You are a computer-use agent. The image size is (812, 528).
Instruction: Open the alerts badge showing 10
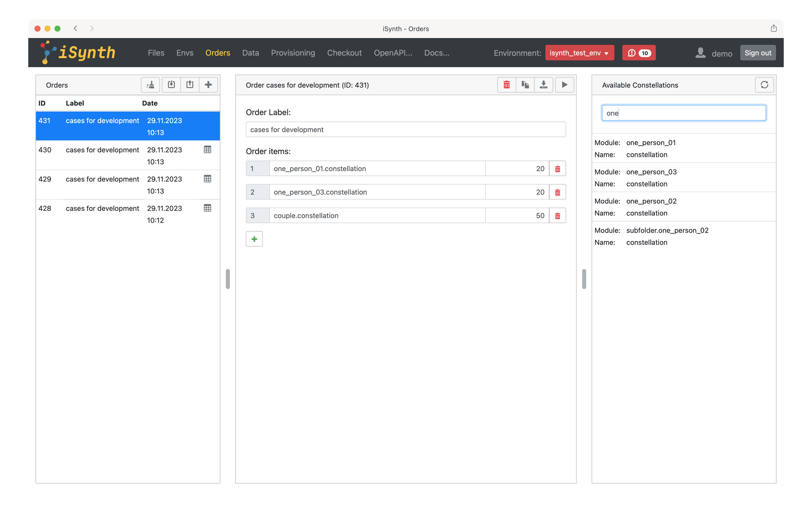click(639, 53)
